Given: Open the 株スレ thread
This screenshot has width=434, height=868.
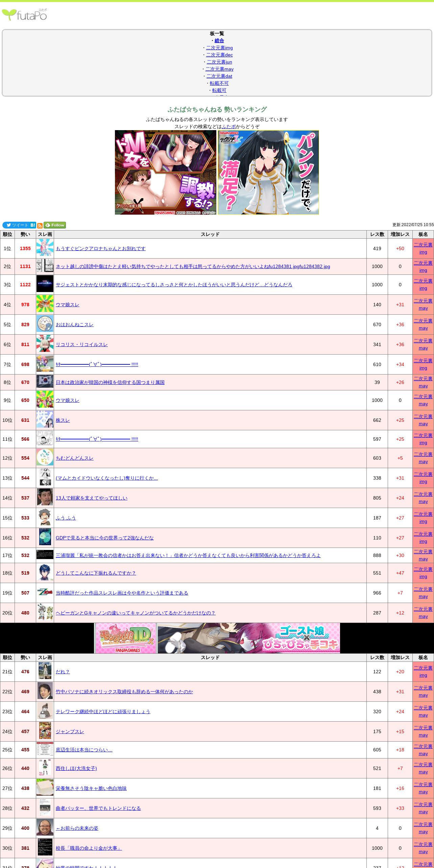Looking at the screenshot, I should tap(63, 420).
